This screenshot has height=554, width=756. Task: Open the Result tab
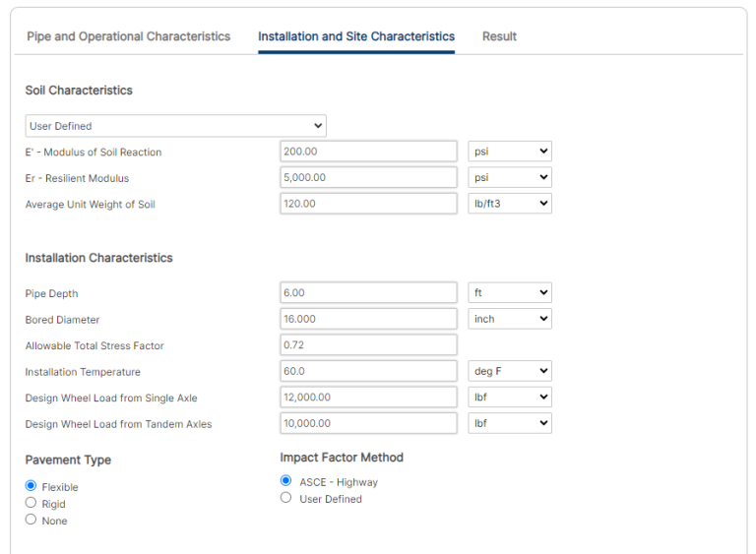tap(499, 36)
